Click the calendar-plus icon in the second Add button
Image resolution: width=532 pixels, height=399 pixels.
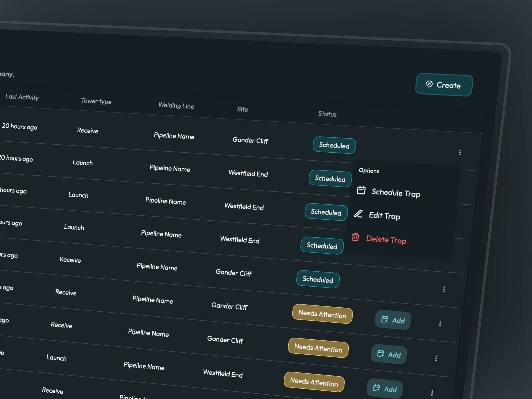(380, 353)
